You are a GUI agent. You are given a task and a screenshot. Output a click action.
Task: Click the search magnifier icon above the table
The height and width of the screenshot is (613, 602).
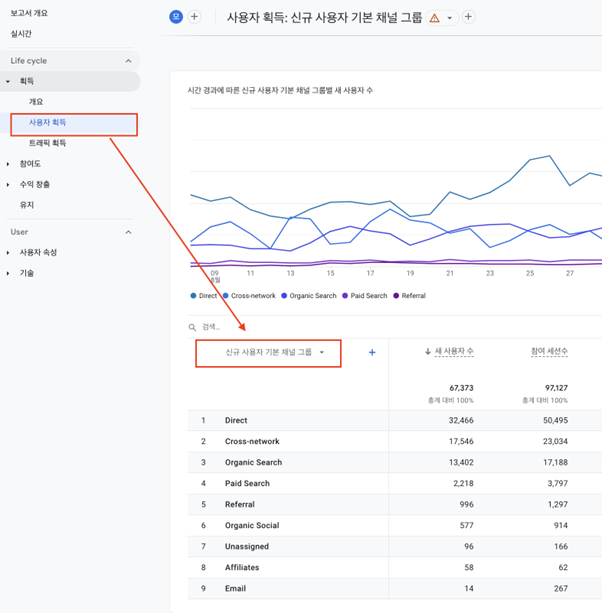192,327
